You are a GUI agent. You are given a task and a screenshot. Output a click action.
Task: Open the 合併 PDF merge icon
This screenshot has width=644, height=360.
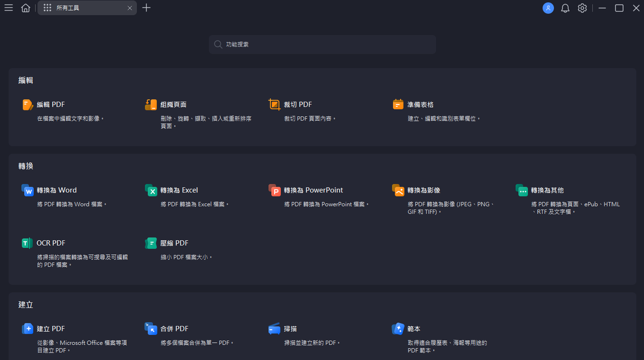point(151,329)
